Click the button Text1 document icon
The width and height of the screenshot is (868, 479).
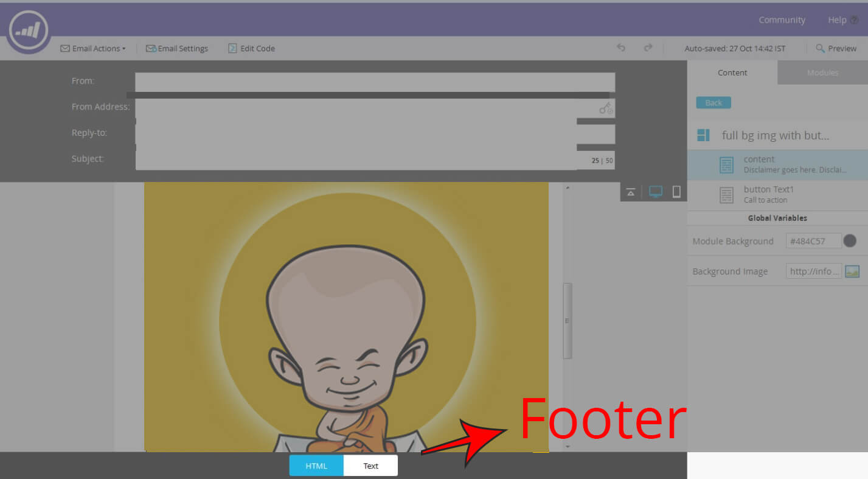pyautogui.click(x=726, y=195)
